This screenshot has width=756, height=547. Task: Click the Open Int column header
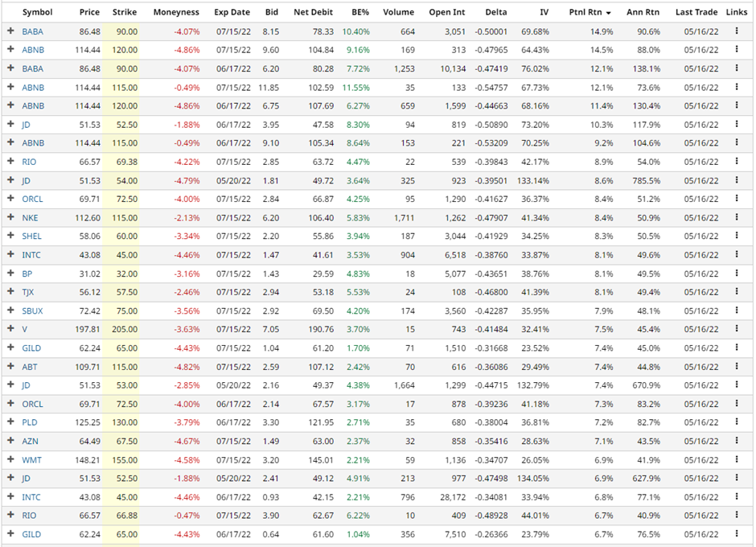tap(447, 12)
